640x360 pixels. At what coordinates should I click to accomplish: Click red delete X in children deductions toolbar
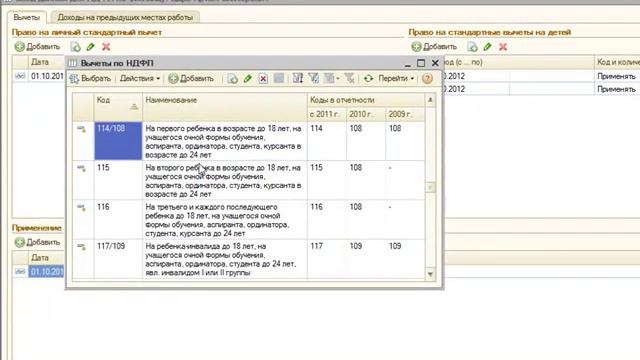pyautogui.click(x=503, y=47)
